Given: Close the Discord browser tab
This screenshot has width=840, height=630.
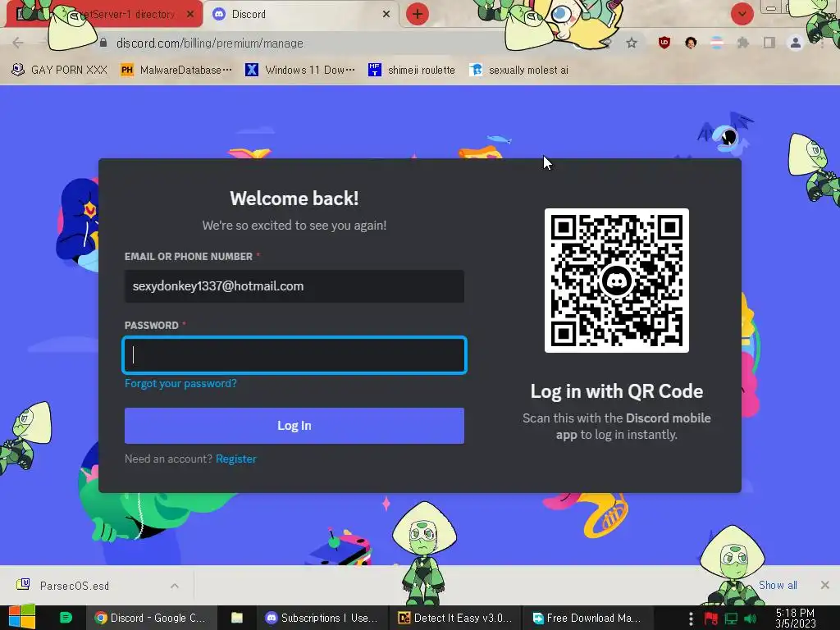Looking at the screenshot, I should coord(386,14).
